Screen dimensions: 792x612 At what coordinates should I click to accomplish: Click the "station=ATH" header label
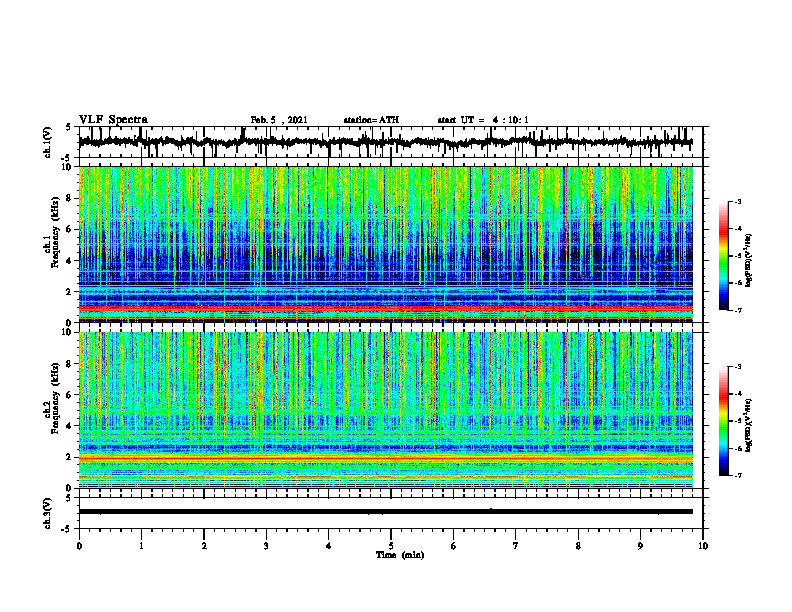pos(371,120)
